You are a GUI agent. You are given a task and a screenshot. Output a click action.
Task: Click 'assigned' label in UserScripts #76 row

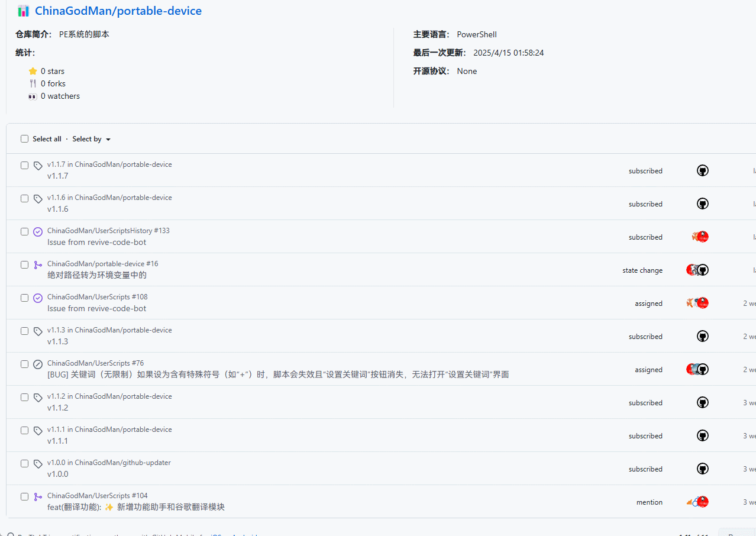649,370
